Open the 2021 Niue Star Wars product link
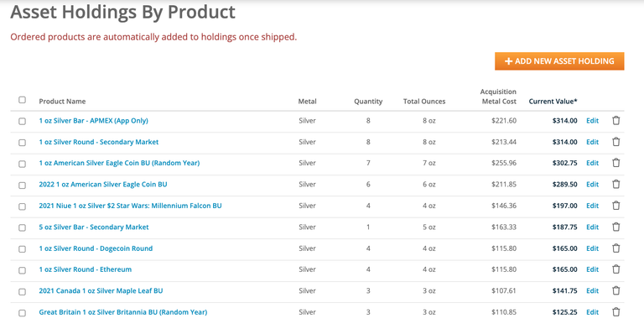 point(130,206)
